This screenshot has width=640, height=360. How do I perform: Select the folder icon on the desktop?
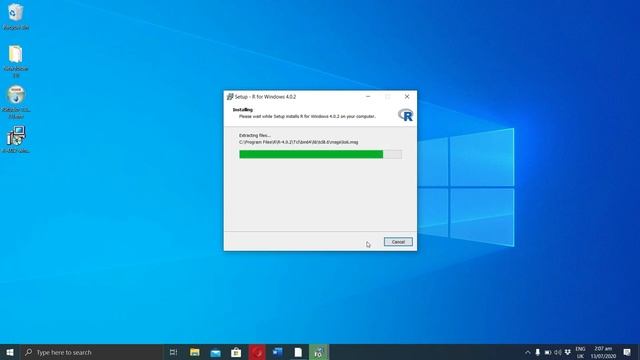click(16, 61)
